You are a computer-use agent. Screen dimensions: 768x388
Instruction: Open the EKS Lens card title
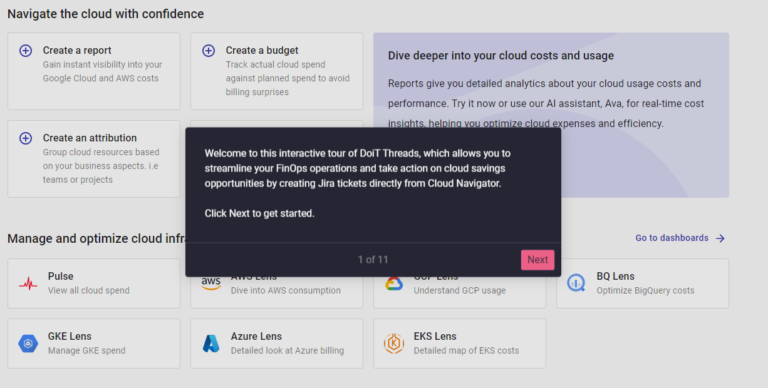click(435, 336)
